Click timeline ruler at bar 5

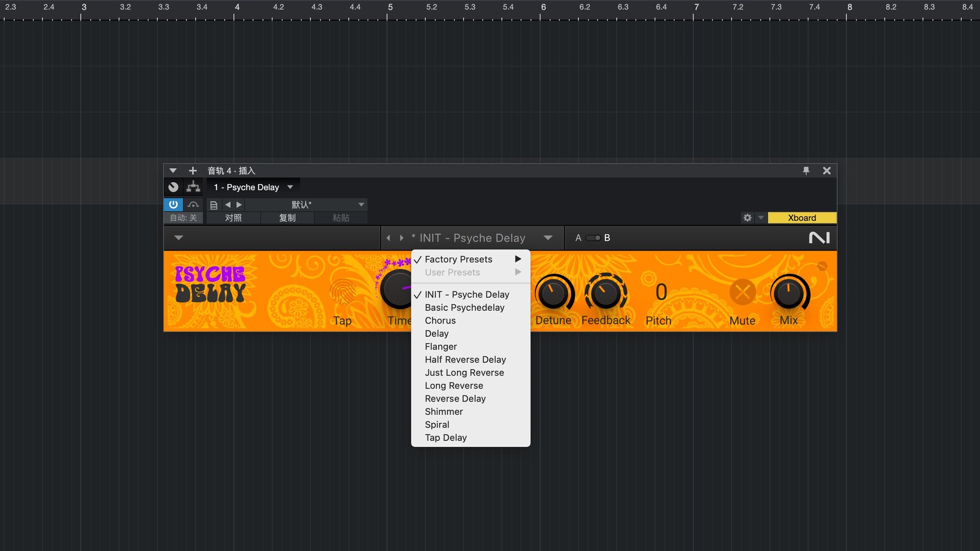tap(390, 8)
